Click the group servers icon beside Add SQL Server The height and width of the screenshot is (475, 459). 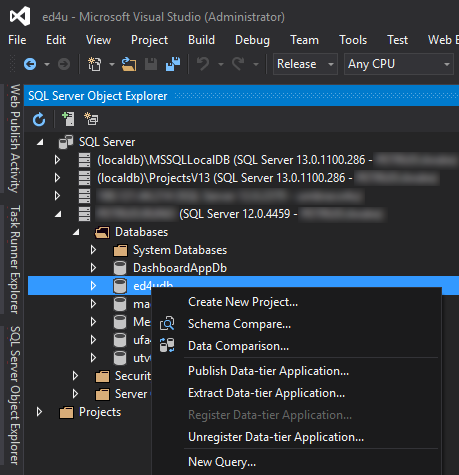tap(91, 119)
